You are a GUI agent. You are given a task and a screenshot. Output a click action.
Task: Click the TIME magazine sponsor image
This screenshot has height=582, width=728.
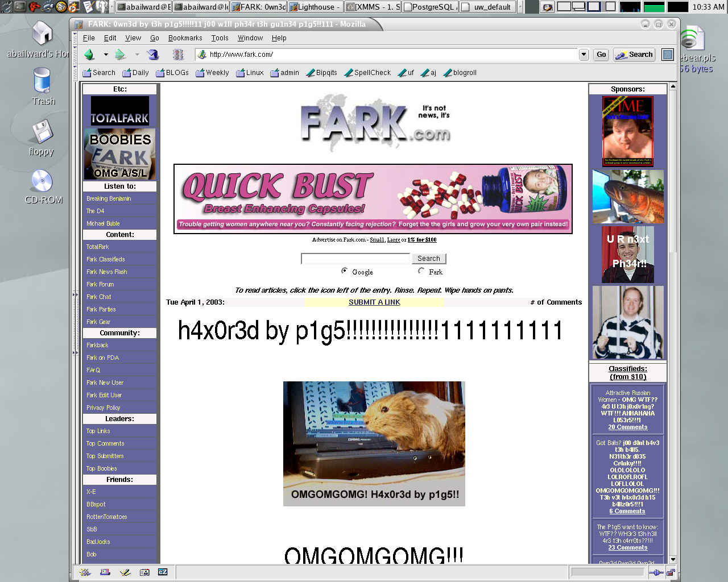click(x=628, y=131)
